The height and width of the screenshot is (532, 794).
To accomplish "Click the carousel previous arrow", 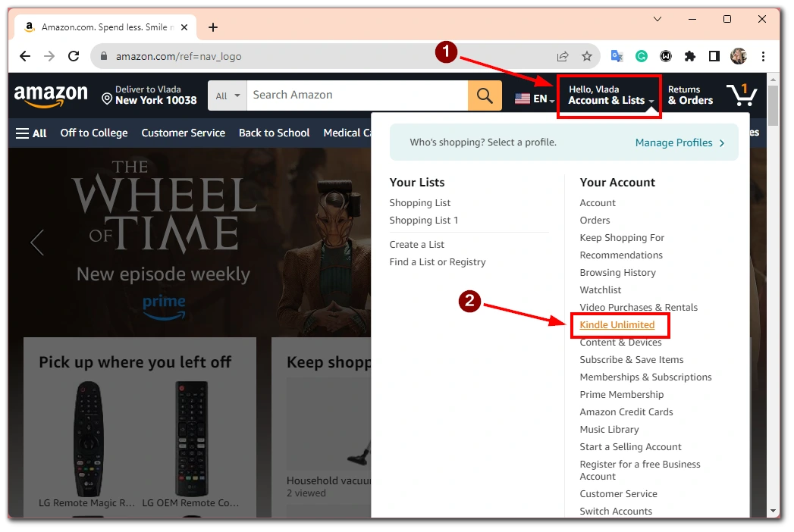I will (37, 243).
